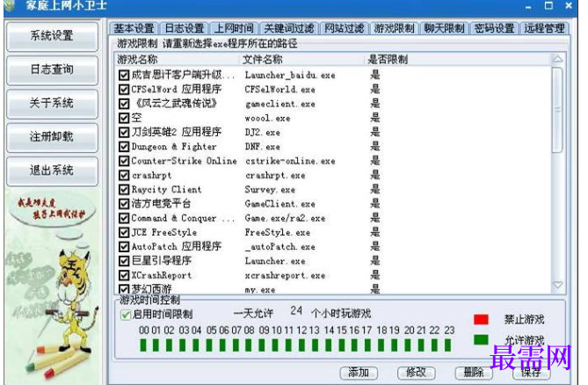Uncheck the Command & Conquer checkbox
This screenshot has height=385, width=588.
tap(124, 218)
